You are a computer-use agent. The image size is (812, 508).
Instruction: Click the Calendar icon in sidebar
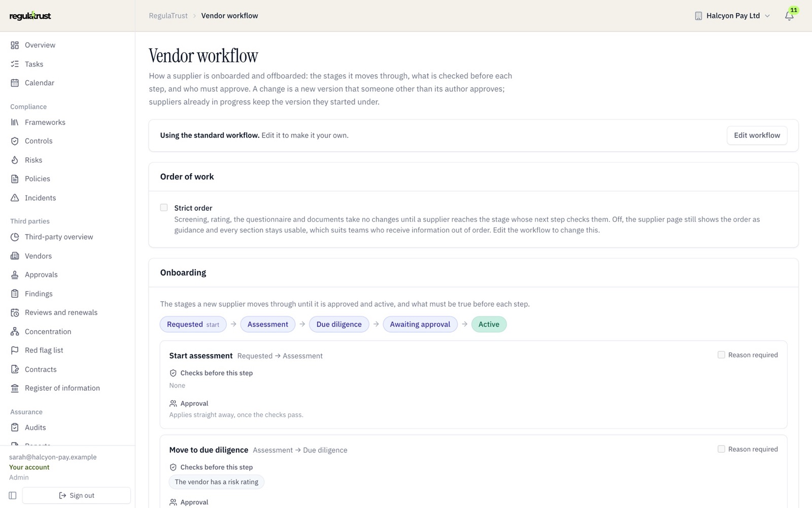15,83
